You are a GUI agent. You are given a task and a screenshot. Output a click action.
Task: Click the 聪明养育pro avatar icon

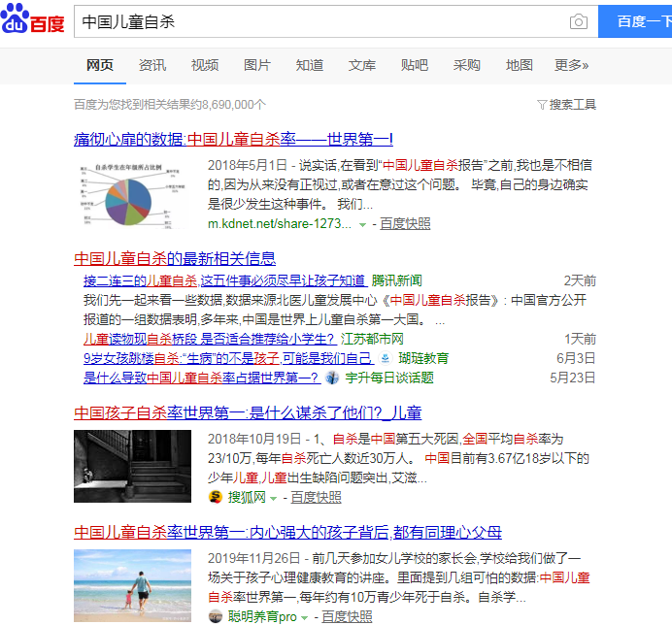(x=216, y=616)
